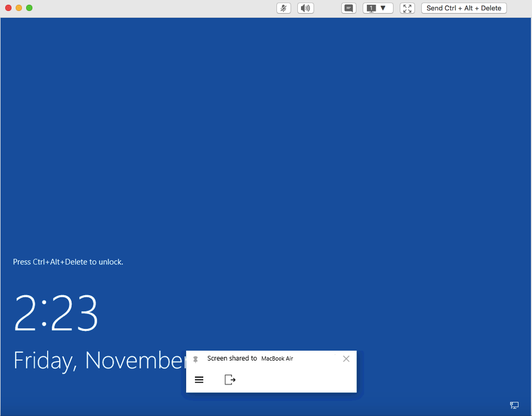The height and width of the screenshot is (416, 532).
Task: Click the 2:23 lock screen clock
Action: pyautogui.click(x=56, y=313)
